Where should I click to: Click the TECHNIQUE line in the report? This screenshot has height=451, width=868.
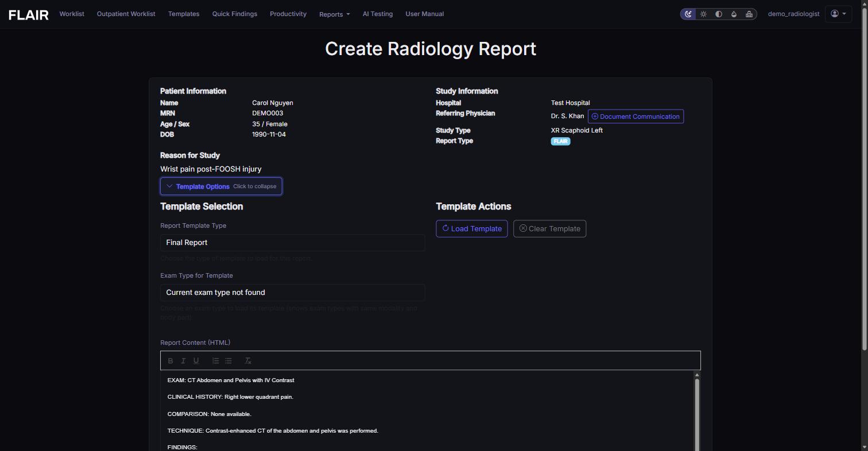[273, 431]
